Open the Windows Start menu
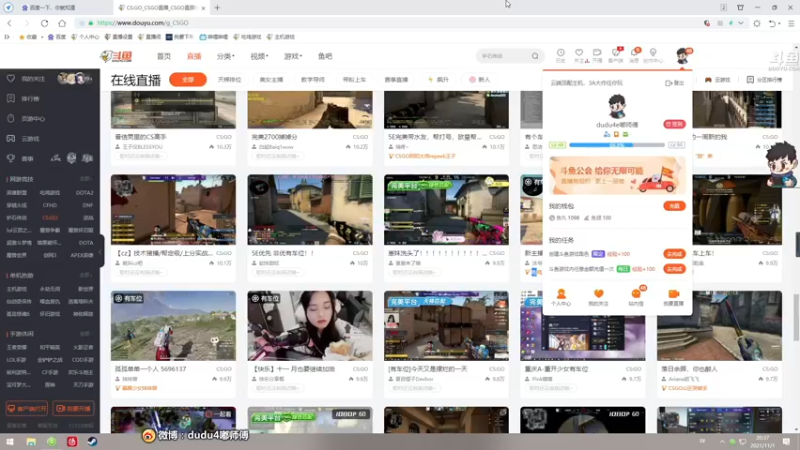 (x=10, y=441)
